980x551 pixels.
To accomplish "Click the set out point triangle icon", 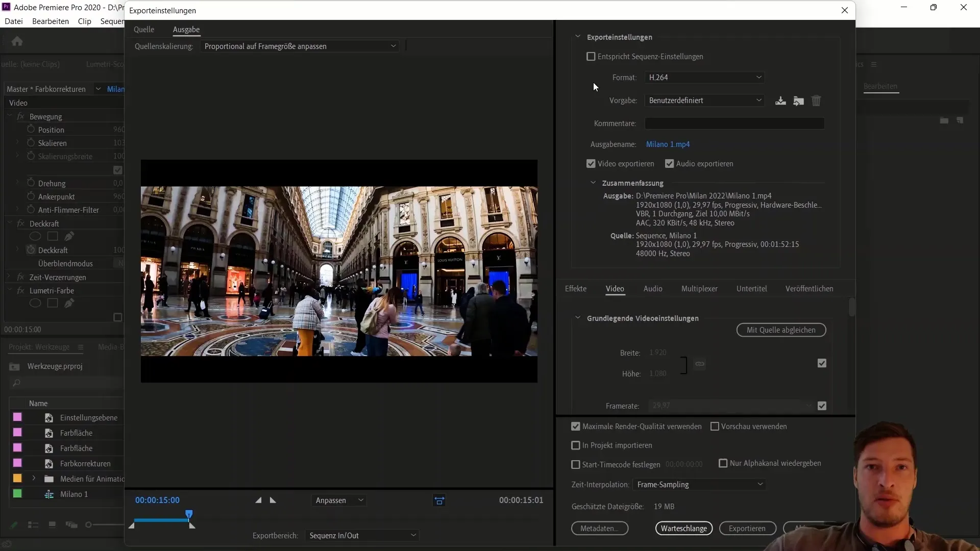I will (x=273, y=500).
